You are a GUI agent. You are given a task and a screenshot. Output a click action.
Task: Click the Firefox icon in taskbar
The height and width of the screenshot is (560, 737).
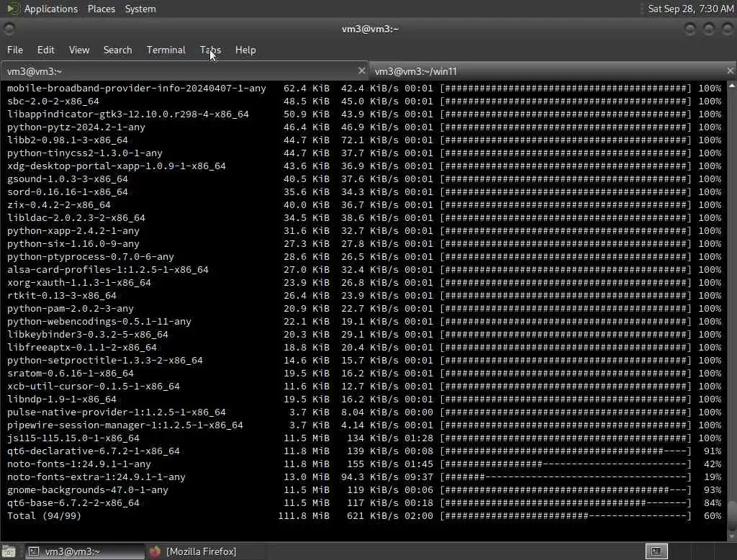[x=155, y=551]
